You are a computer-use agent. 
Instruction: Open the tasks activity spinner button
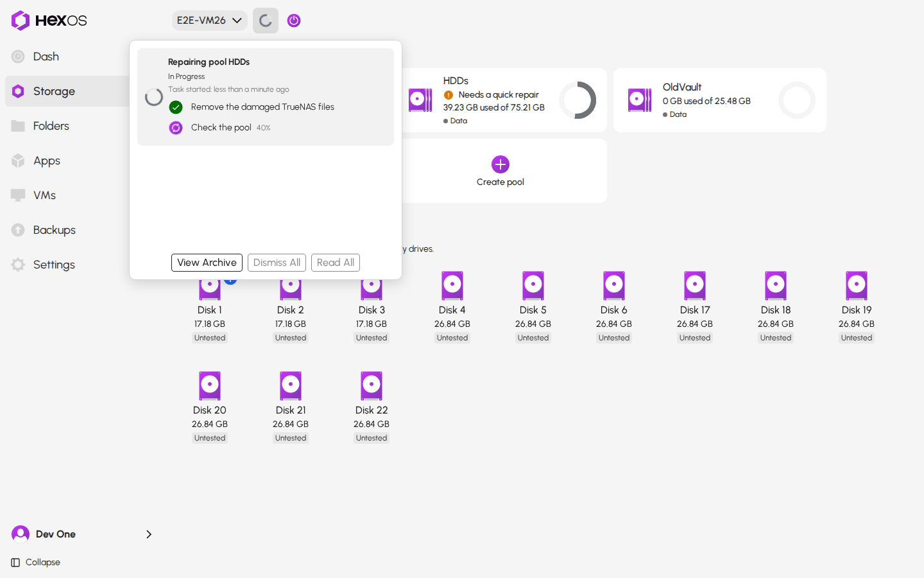[266, 21]
